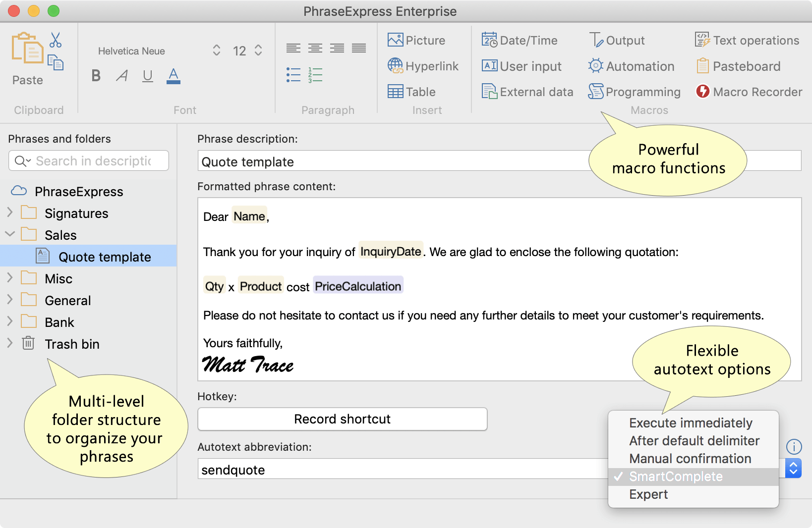Insert a Table
Screen dimensions: 812x528
pos(411,92)
